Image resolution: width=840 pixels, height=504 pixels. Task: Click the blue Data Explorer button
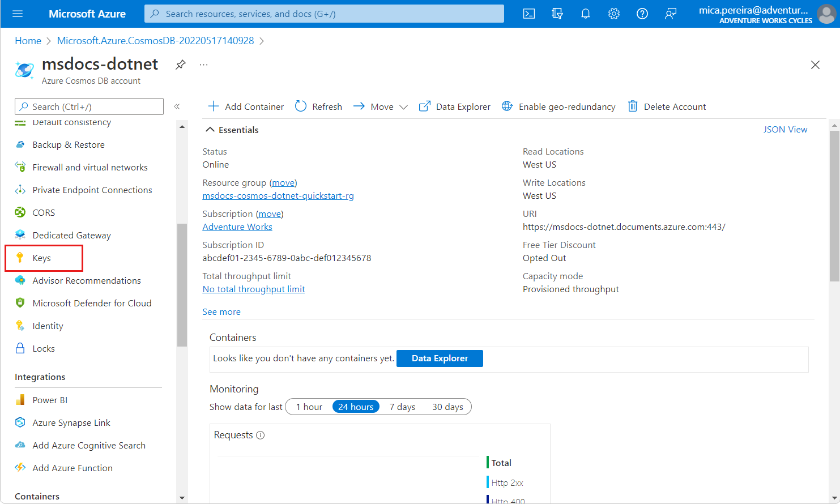tap(440, 358)
